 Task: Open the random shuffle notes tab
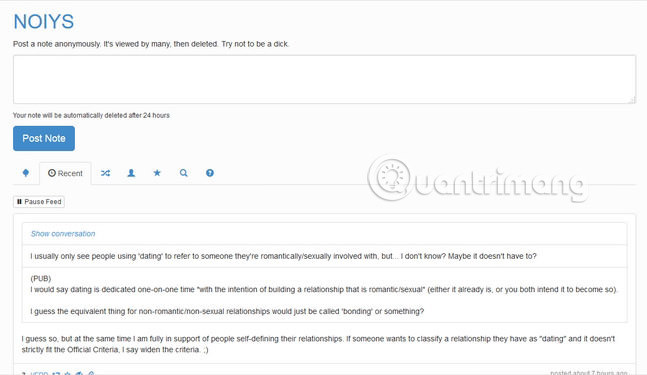pyautogui.click(x=106, y=173)
